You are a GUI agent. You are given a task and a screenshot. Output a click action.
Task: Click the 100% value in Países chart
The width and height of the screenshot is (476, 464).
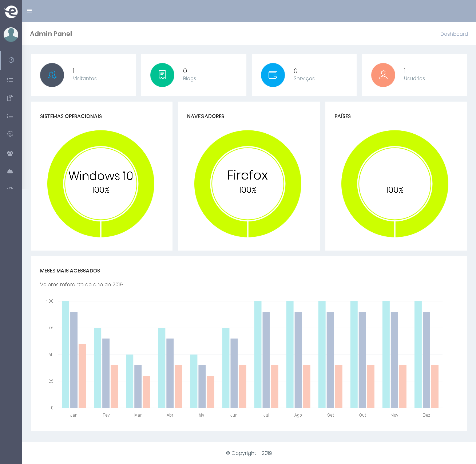[394, 190]
